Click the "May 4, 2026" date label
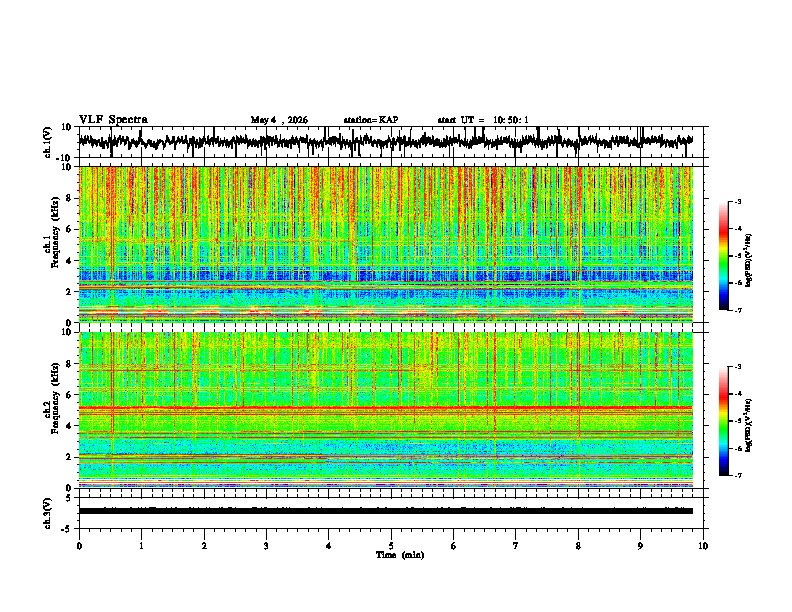792x612 pixels. pos(279,120)
